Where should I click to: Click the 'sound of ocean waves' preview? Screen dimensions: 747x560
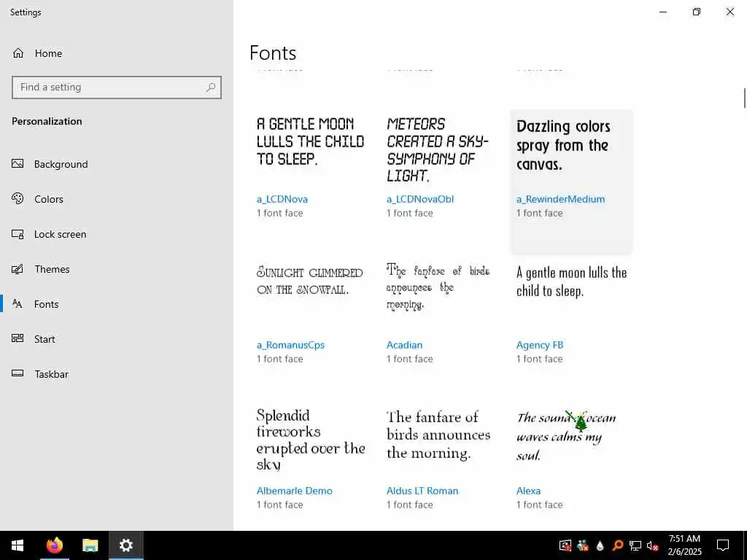point(566,436)
